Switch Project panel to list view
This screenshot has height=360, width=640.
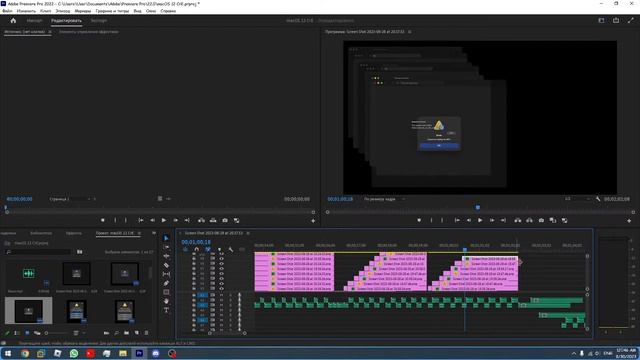coord(17,333)
